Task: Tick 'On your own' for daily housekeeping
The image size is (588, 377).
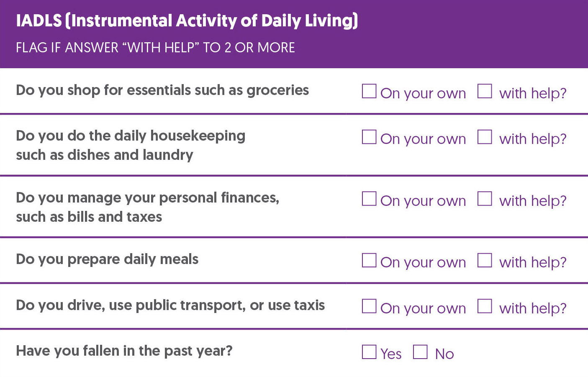Action: pos(369,137)
